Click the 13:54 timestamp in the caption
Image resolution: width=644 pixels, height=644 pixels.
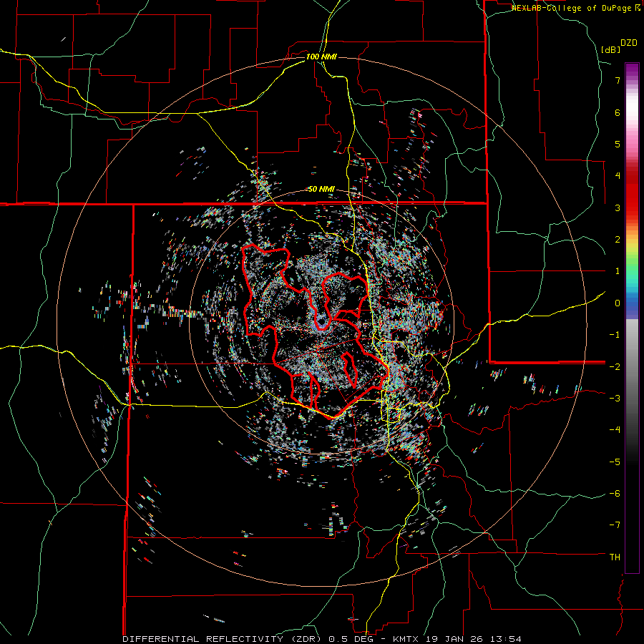[x=505, y=639]
